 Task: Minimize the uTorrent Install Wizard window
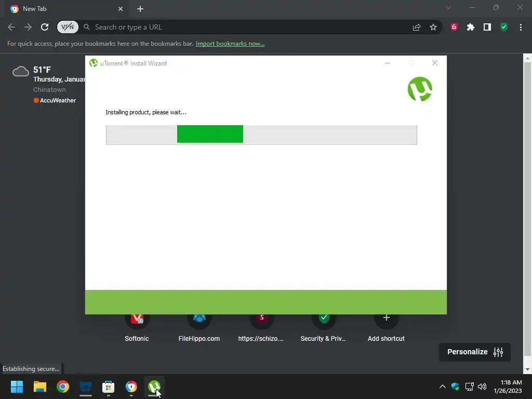tap(388, 63)
